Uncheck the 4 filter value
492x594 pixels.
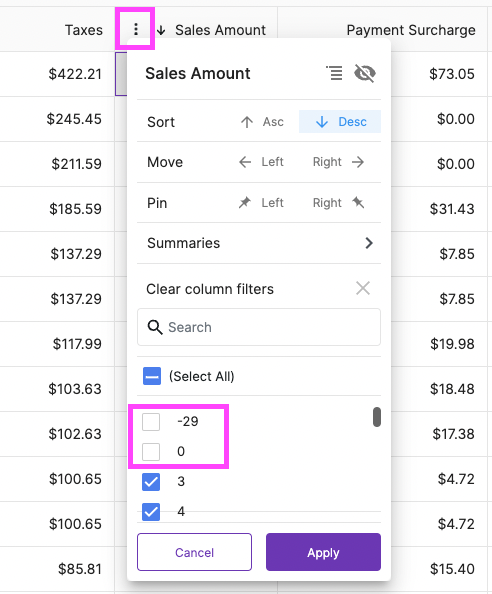tap(151, 512)
